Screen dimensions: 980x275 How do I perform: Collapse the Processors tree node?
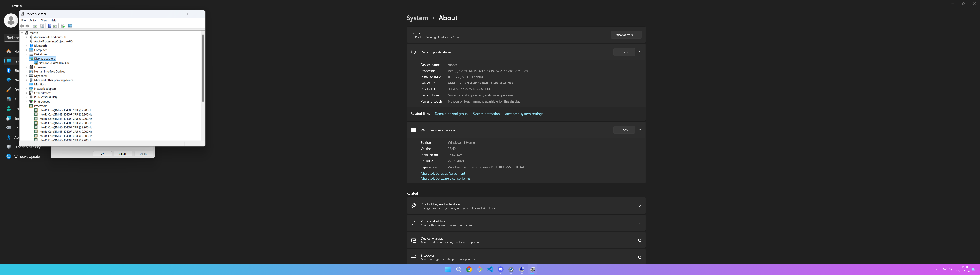tap(27, 106)
